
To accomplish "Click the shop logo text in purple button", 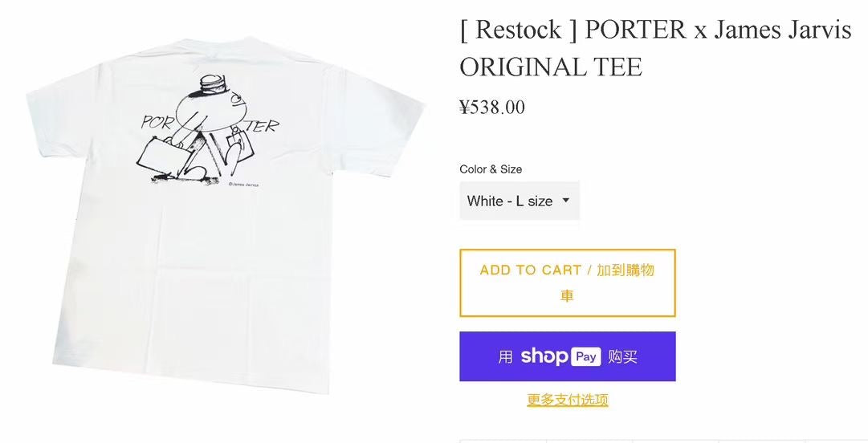I will tap(544, 356).
